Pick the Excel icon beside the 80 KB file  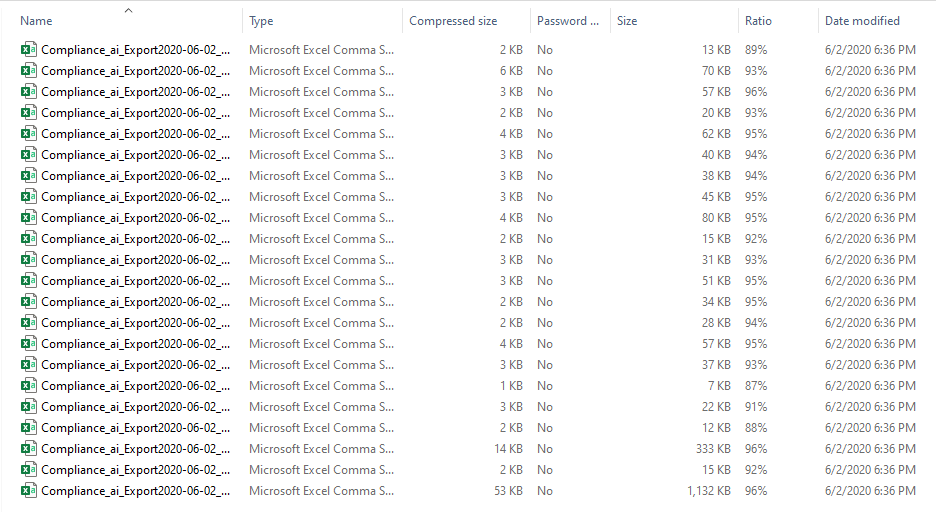pos(28,218)
